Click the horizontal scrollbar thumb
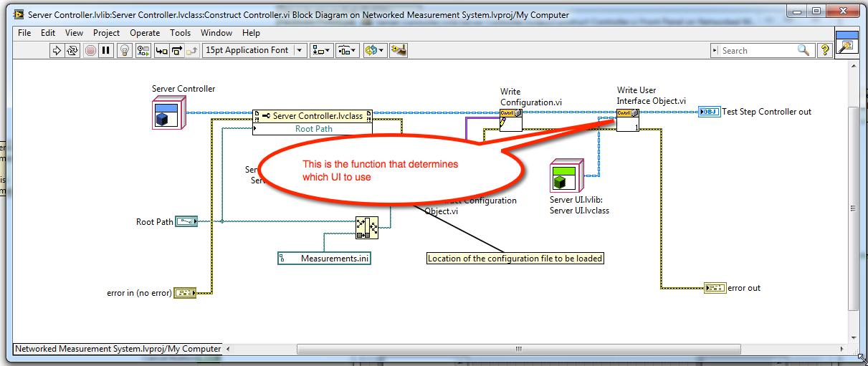Image resolution: width=868 pixels, height=366 pixels. click(x=515, y=349)
